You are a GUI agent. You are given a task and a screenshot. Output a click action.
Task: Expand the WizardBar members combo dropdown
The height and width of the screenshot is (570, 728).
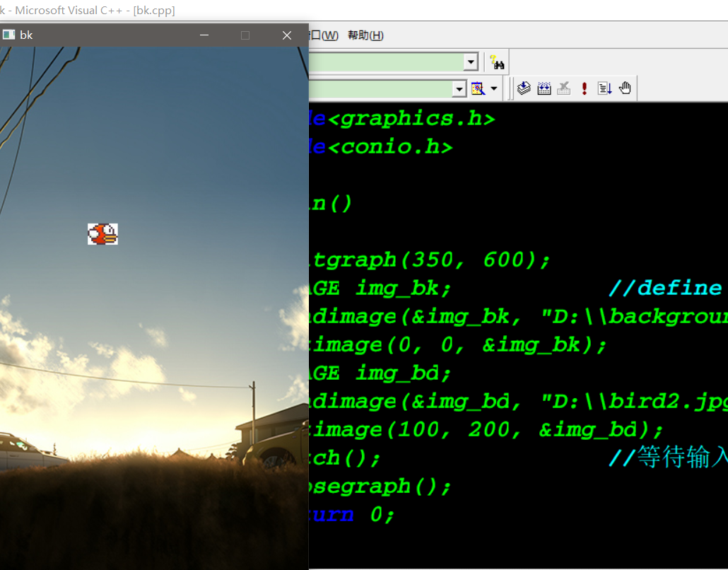(460, 88)
